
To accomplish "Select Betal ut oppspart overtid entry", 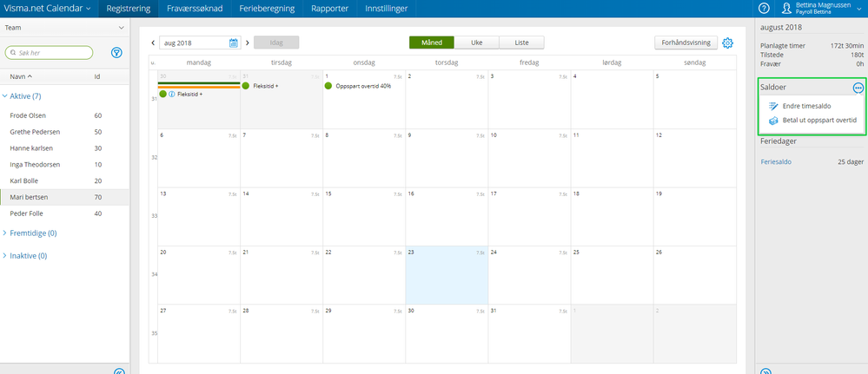I will 820,120.
